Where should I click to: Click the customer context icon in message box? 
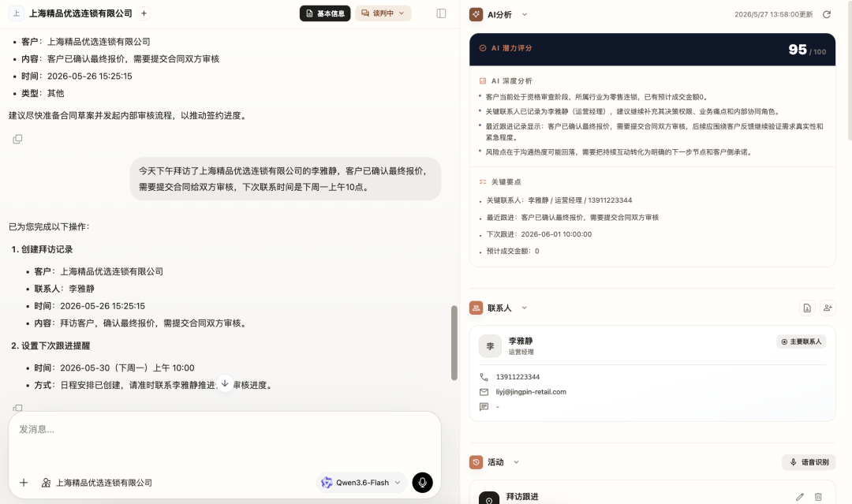coord(47,483)
